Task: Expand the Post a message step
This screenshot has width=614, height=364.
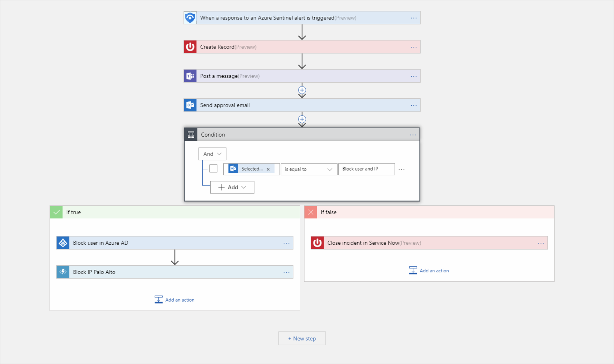Action: pos(302,76)
